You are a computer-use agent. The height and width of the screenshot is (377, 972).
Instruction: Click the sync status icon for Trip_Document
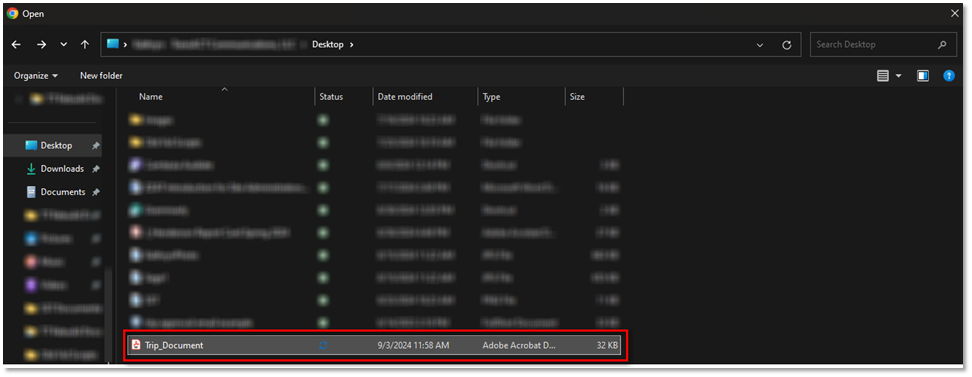tap(323, 345)
